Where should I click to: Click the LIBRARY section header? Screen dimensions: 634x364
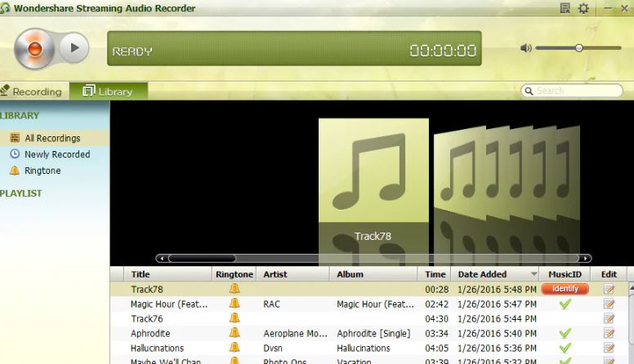click(20, 116)
